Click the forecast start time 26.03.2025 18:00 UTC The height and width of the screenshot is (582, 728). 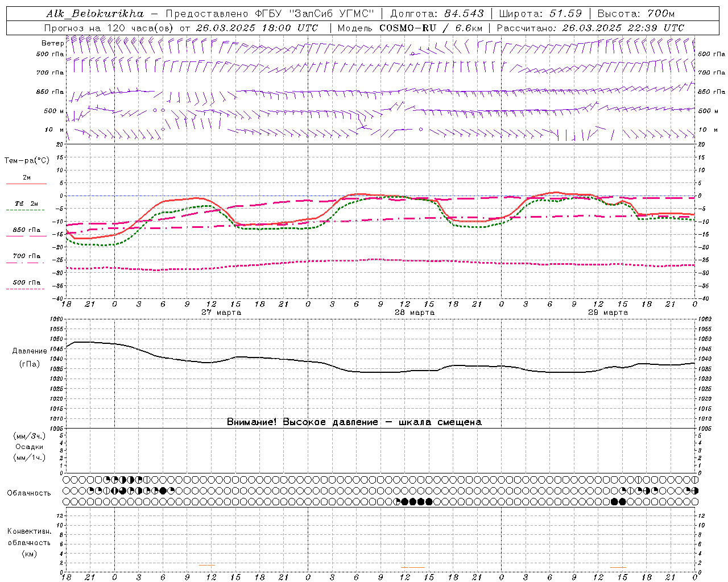point(257,28)
